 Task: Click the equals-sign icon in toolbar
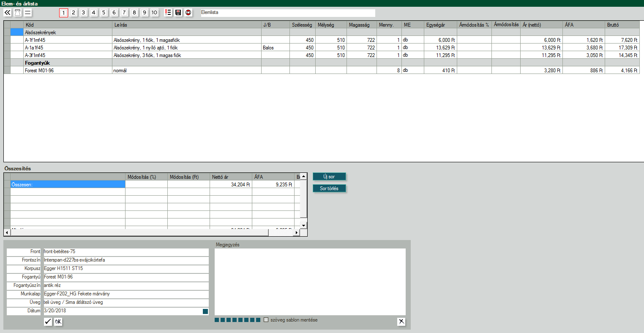28,13
